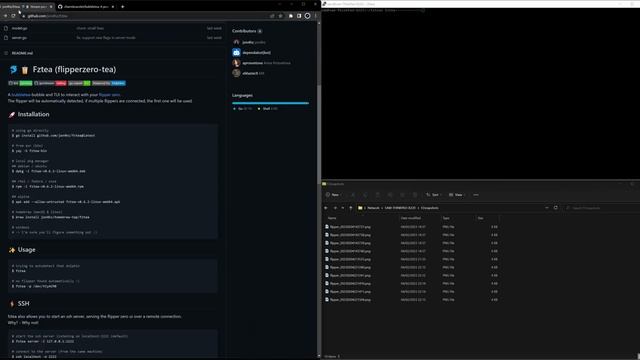
Task: Click inside the black terminal window
Action: [x=480, y=94]
